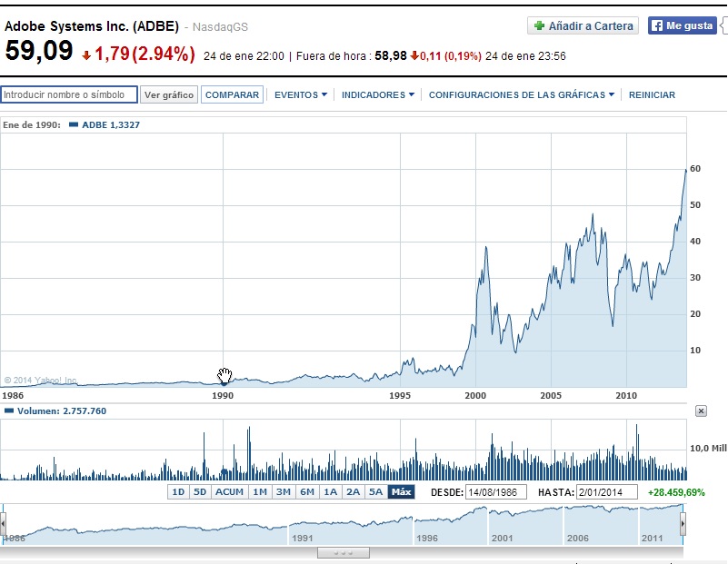The image size is (728, 564).
Task: Select the 1M range tab
Action: point(260,491)
